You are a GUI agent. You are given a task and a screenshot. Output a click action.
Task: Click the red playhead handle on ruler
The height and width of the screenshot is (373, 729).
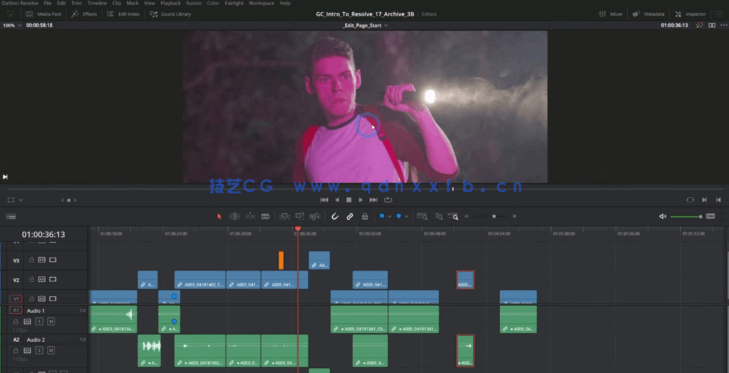coord(298,229)
